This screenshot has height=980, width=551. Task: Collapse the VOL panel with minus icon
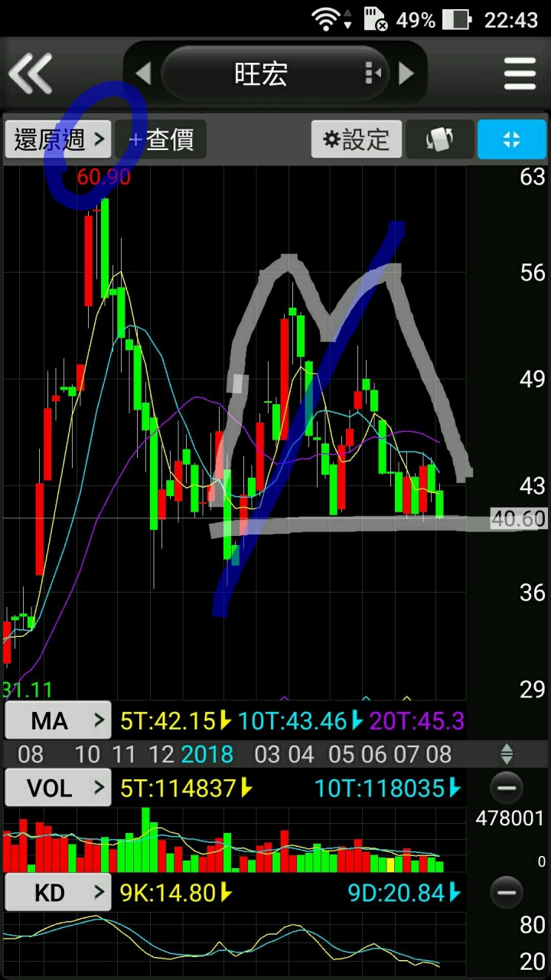point(507,788)
